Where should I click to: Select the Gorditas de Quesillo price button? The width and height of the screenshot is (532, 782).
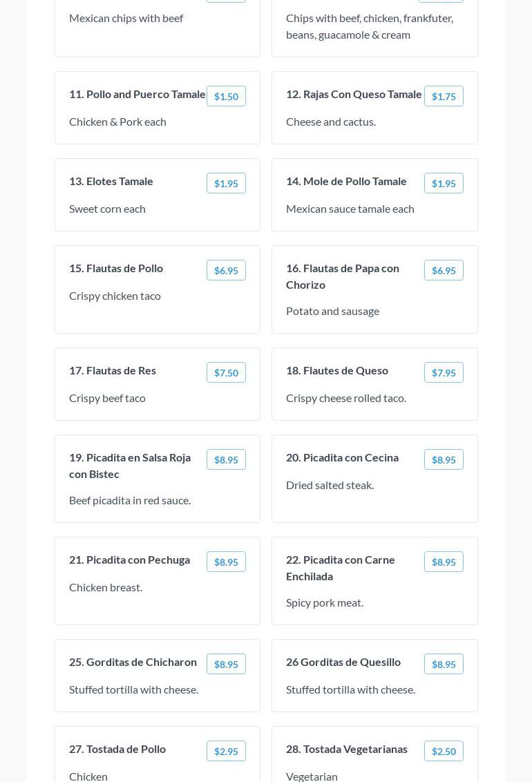click(x=444, y=665)
